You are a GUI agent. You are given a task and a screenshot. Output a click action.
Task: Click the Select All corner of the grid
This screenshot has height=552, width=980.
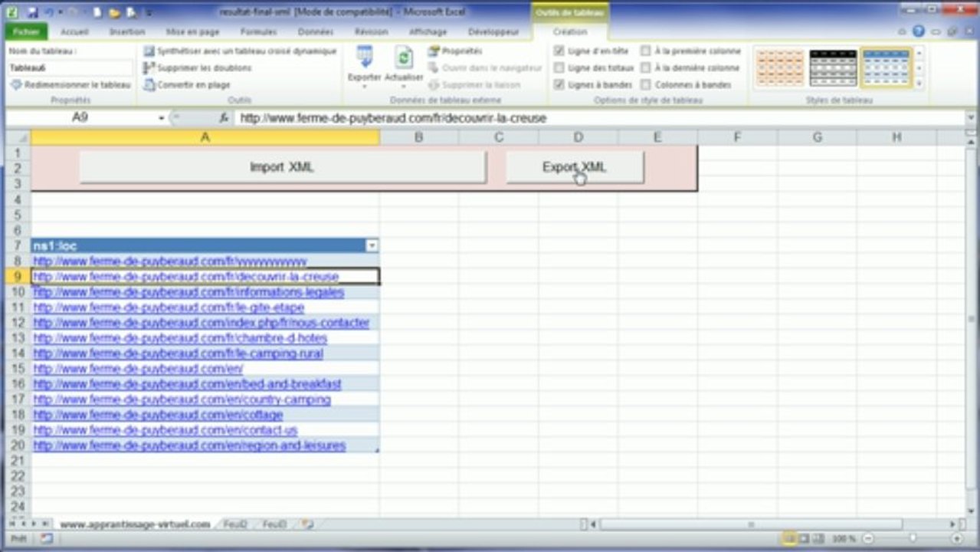[x=18, y=137]
